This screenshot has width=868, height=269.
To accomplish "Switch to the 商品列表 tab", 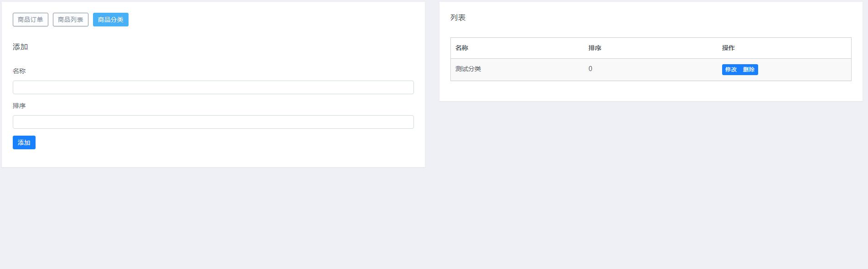I will coord(71,20).
